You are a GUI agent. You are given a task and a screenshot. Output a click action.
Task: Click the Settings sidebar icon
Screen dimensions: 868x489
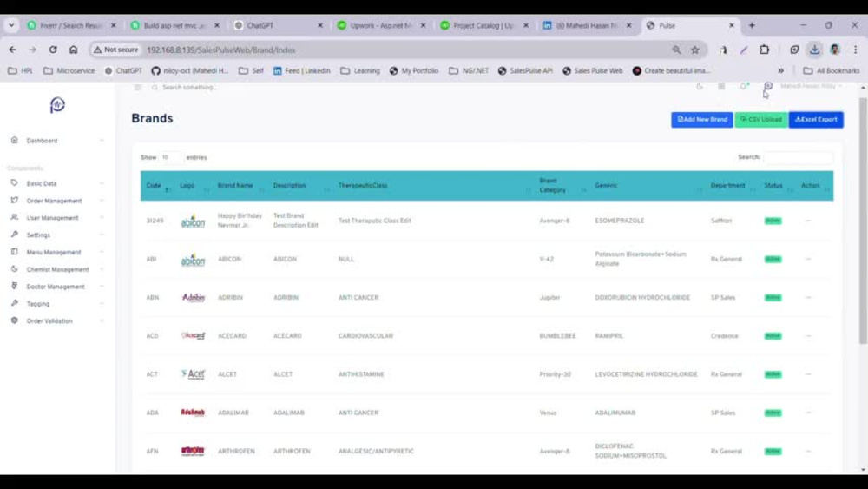[x=15, y=235]
